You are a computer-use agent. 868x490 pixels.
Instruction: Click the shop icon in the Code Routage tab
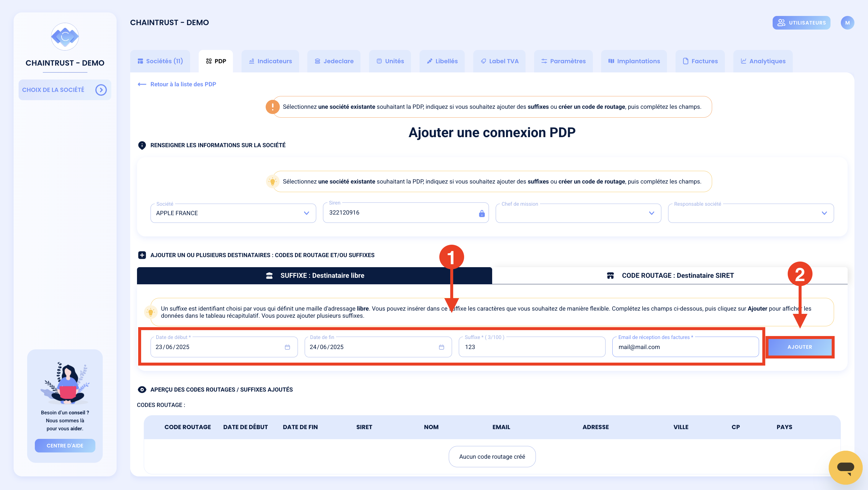(610, 275)
